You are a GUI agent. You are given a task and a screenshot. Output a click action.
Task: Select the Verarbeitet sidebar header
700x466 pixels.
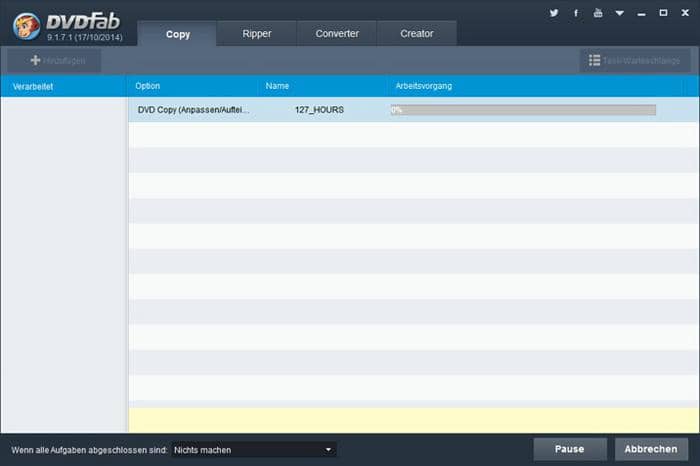pos(64,86)
